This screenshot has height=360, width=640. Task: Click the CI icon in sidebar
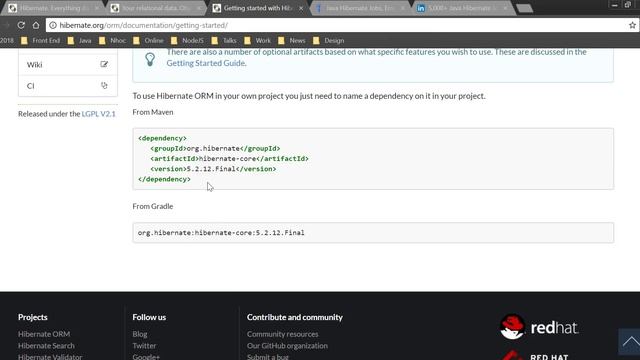click(104, 85)
